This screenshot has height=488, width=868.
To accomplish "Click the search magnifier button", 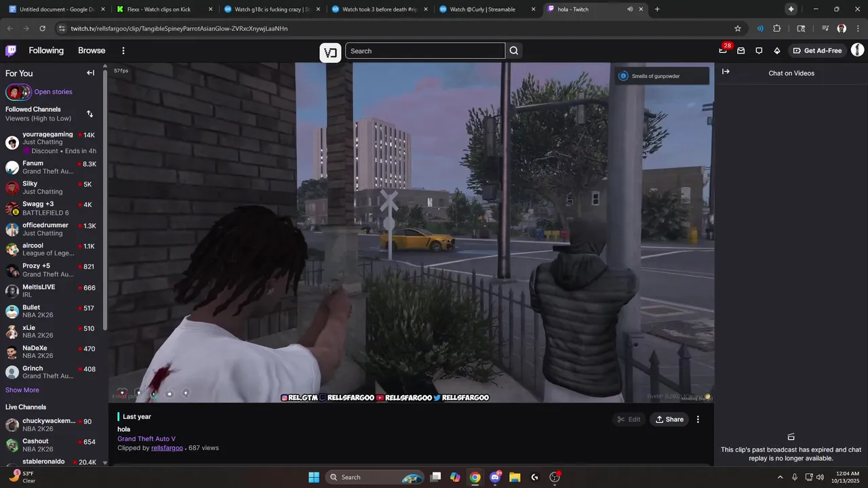I will [x=514, y=51].
